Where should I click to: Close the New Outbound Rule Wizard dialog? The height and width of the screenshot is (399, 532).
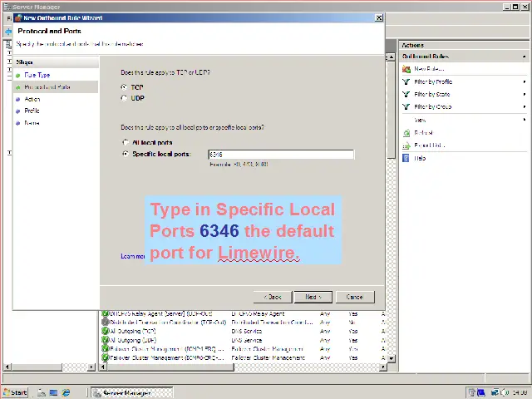pyautogui.click(x=379, y=17)
